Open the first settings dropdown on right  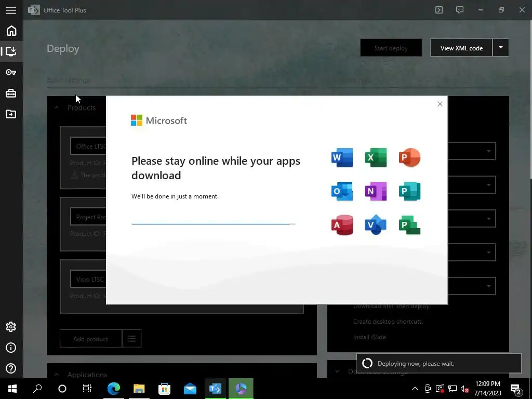pos(472,151)
